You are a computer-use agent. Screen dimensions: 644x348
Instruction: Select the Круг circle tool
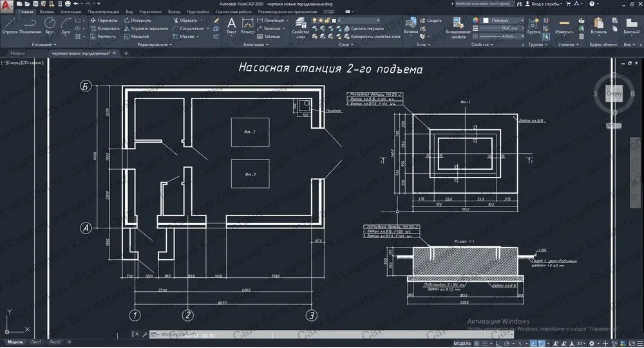(50, 26)
